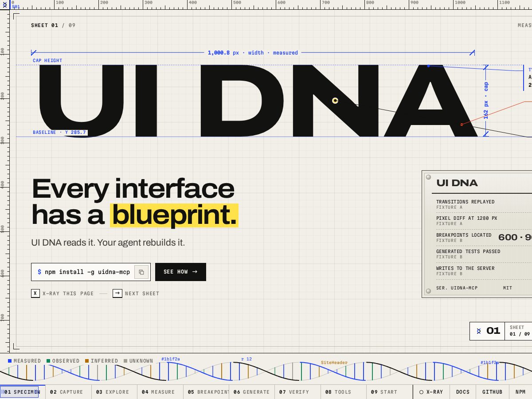Click the UI DNA title on spec plate
Image resolution: width=532 pixels, height=399 pixels.
(x=457, y=183)
